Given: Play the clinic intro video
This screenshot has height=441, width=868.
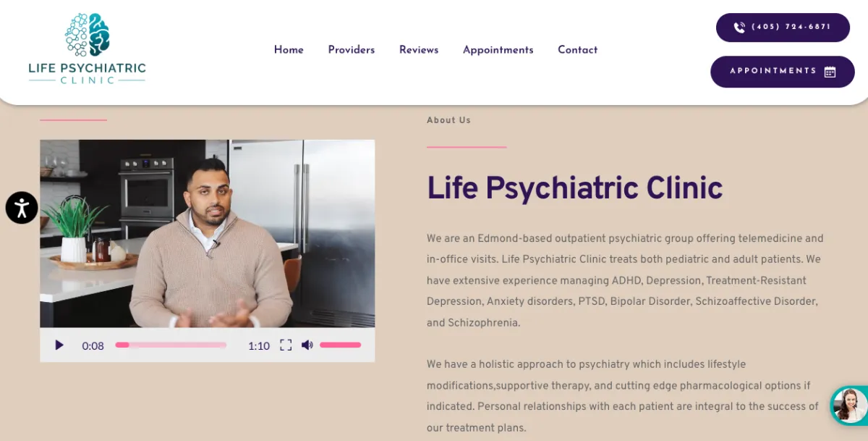Looking at the screenshot, I should [x=59, y=345].
